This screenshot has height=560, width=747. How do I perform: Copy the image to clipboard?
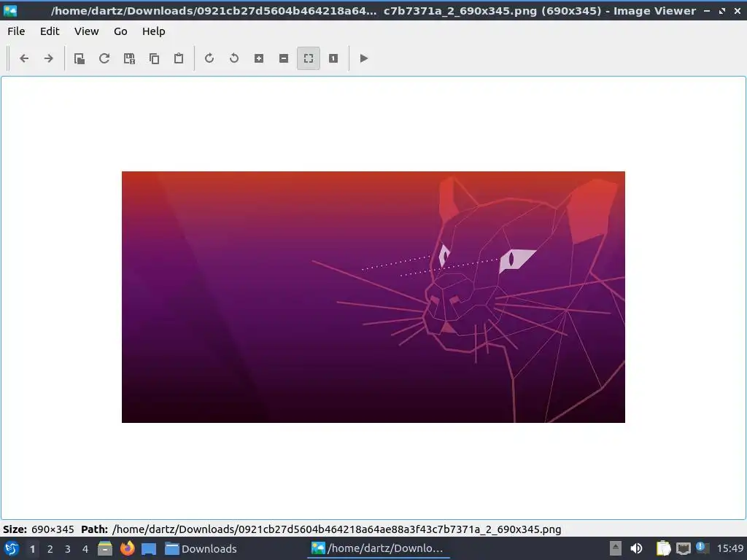pos(154,58)
